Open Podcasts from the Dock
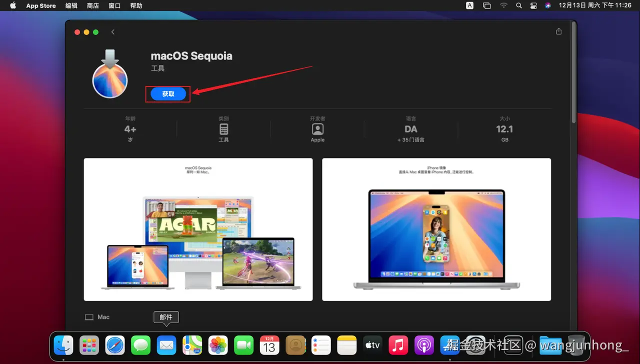640x364 pixels. pyautogui.click(x=424, y=345)
